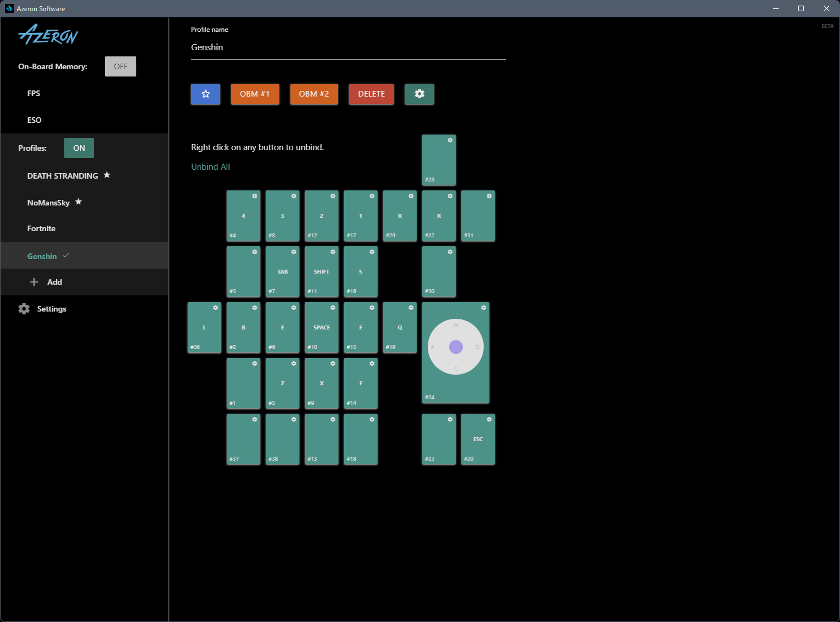
Task: Click the gear icon on button #28
Action: click(x=450, y=140)
